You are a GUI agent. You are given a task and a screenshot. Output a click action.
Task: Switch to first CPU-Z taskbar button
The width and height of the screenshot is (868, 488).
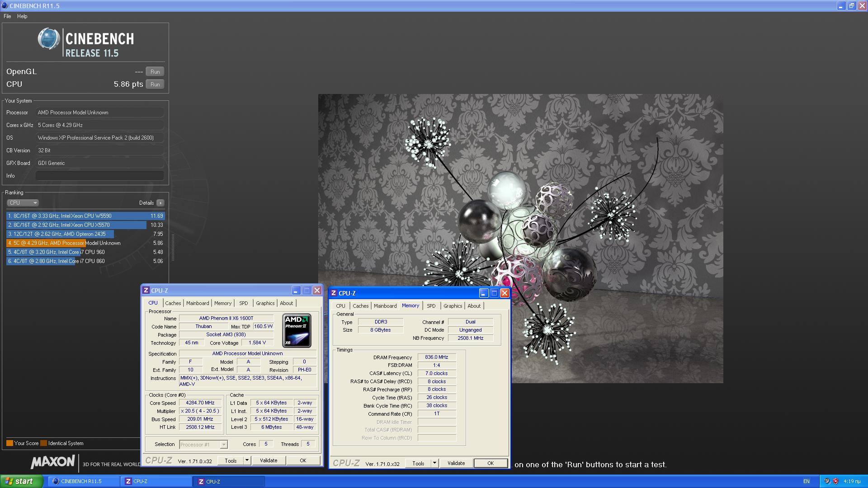[156, 482]
